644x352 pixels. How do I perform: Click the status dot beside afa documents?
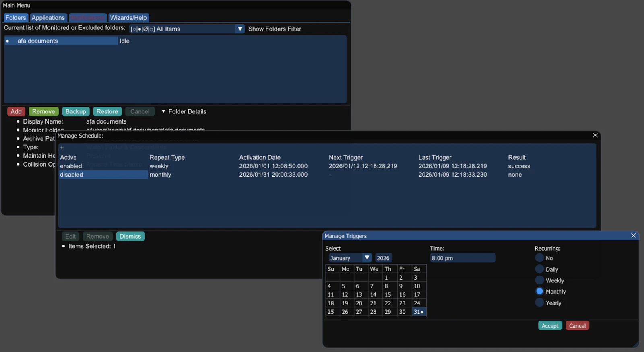(x=8, y=41)
